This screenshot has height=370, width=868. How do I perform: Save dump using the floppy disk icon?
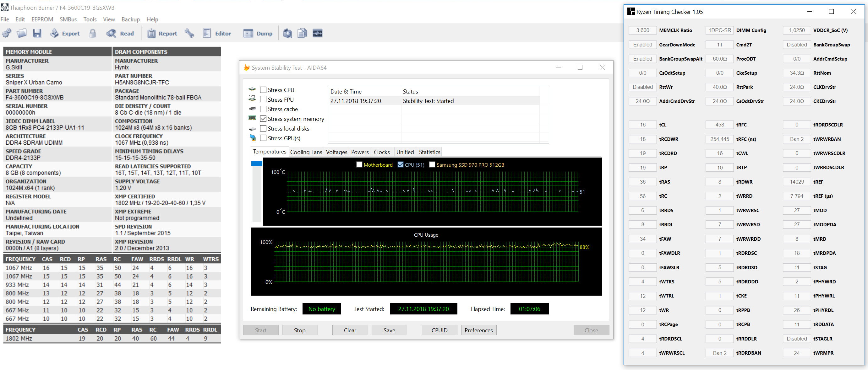tap(37, 33)
